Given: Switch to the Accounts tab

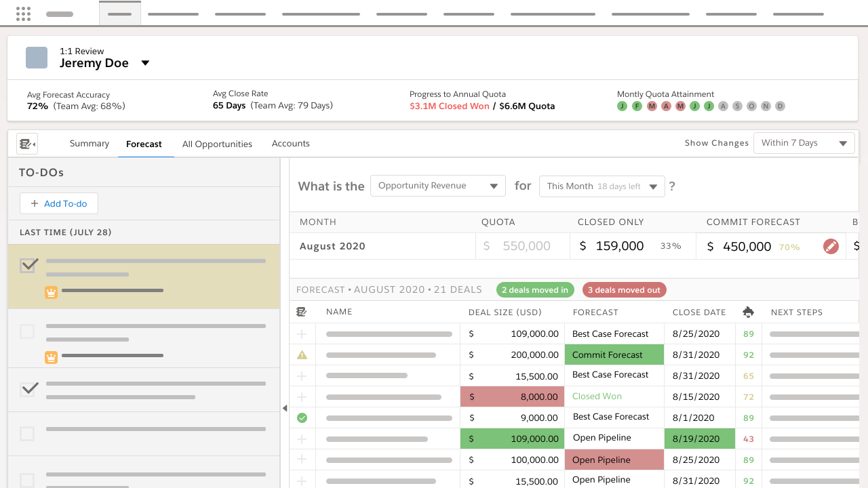Looking at the screenshot, I should tap(290, 144).
